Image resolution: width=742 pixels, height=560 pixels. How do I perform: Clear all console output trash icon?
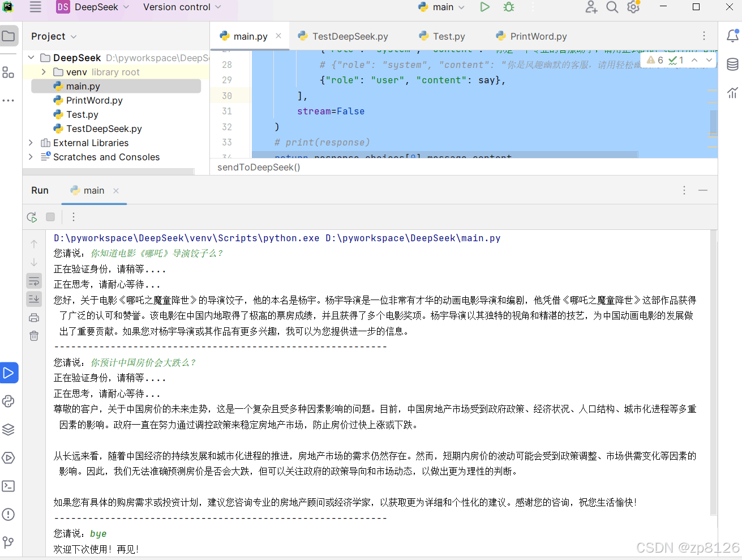pos(34,336)
